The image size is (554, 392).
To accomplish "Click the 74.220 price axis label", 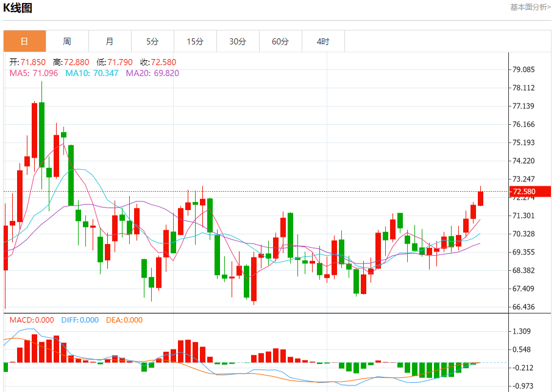I will (x=524, y=161).
